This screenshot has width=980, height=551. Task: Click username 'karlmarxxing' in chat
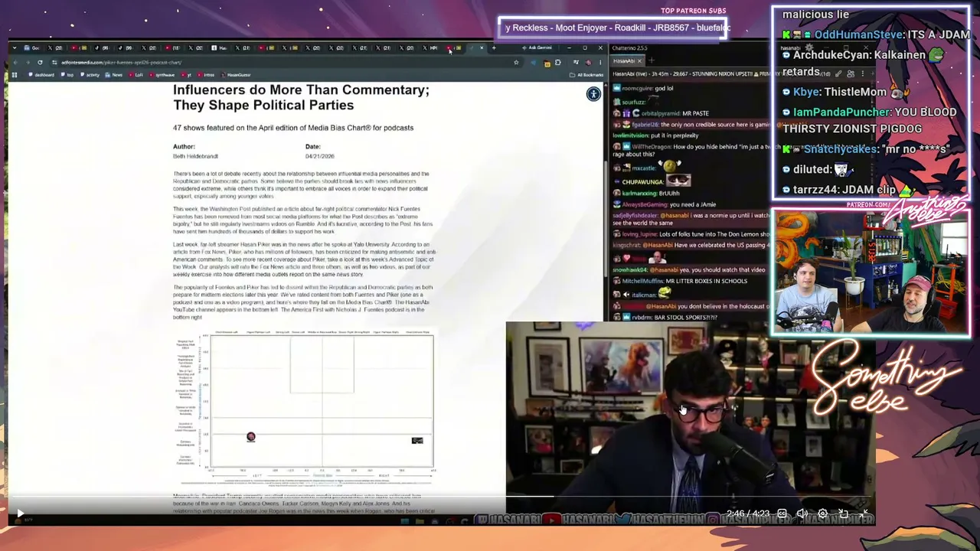(639, 194)
